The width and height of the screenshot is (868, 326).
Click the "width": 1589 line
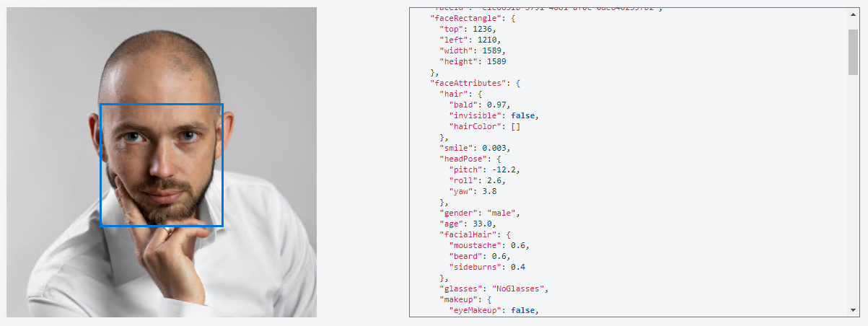[x=473, y=50]
